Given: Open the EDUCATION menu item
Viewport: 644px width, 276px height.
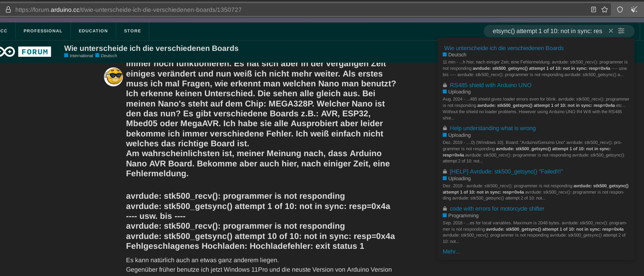Looking at the screenshot, I should pyautogui.click(x=93, y=31).
